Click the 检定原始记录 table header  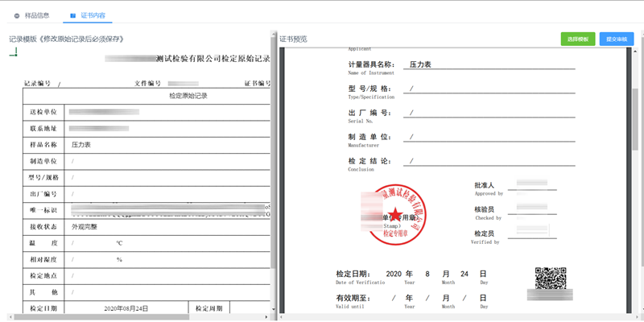point(188,96)
